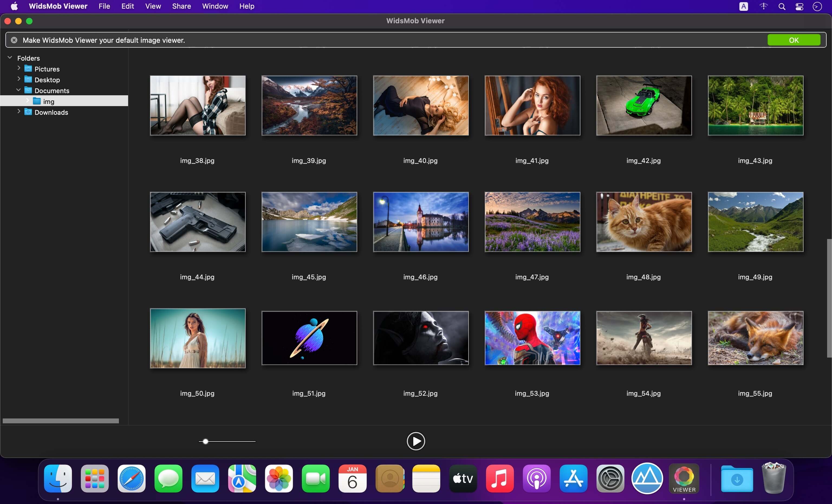
Task: Open the Trash in the dock
Action: pyautogui.click(x=773, y=478)
